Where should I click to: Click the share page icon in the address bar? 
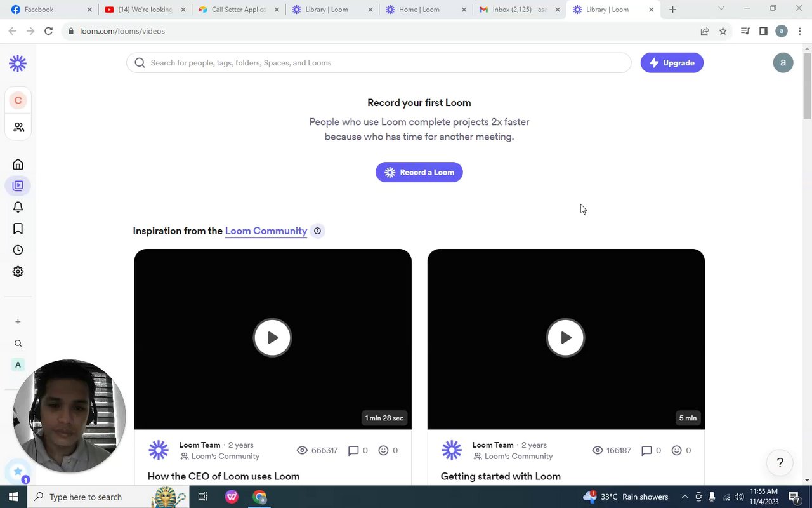(x=705, y=31)
